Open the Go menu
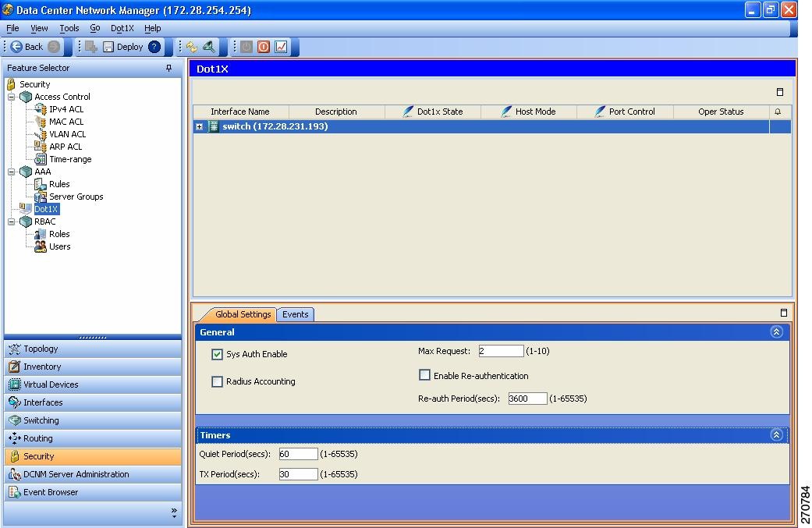 (94, 28)
